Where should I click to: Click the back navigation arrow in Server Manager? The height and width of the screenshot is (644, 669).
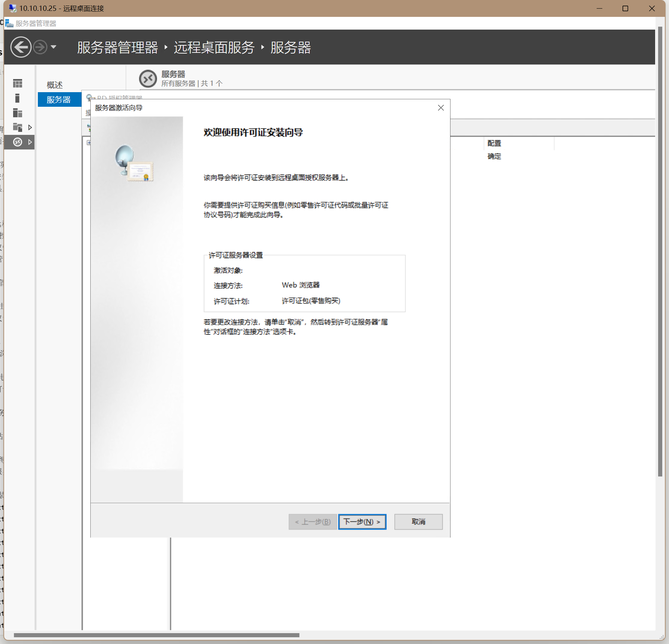pyautogui.click(x=21, y=47)
